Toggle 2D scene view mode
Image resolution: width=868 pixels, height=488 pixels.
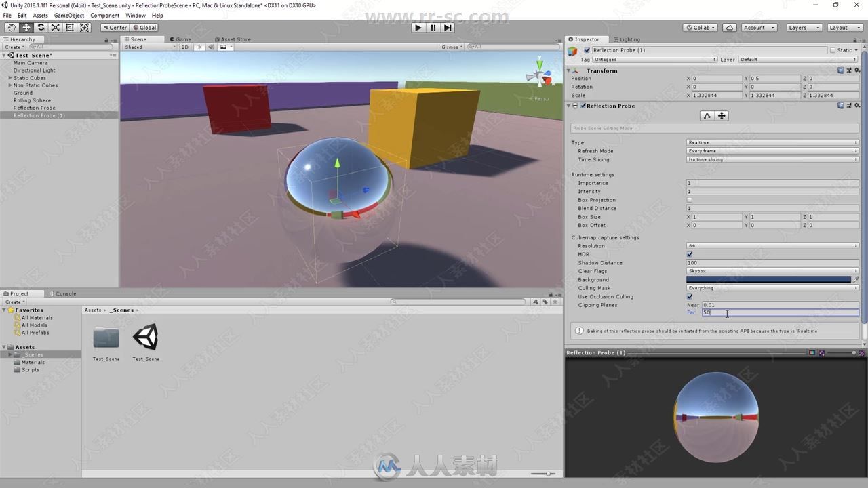point(184,47)
